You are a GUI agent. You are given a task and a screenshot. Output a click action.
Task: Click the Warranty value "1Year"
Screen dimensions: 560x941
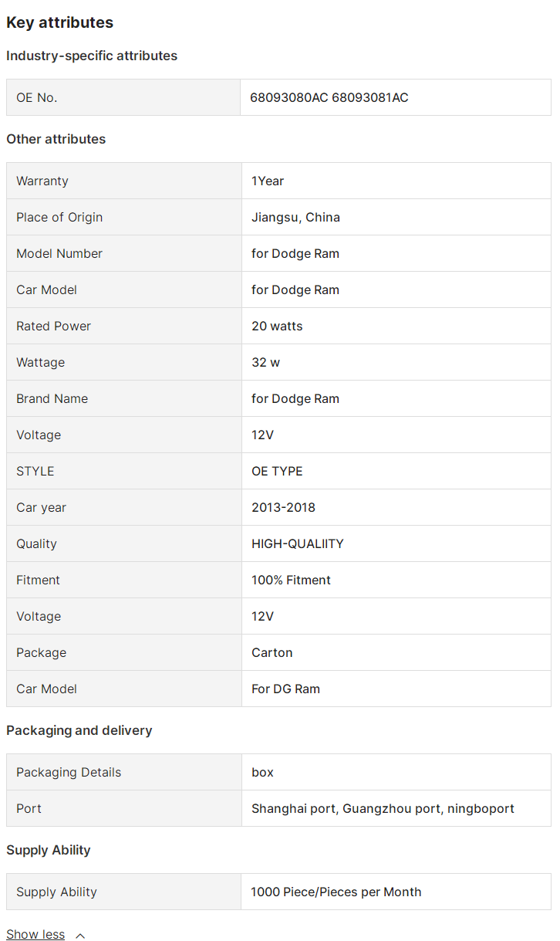click(268, 181)
